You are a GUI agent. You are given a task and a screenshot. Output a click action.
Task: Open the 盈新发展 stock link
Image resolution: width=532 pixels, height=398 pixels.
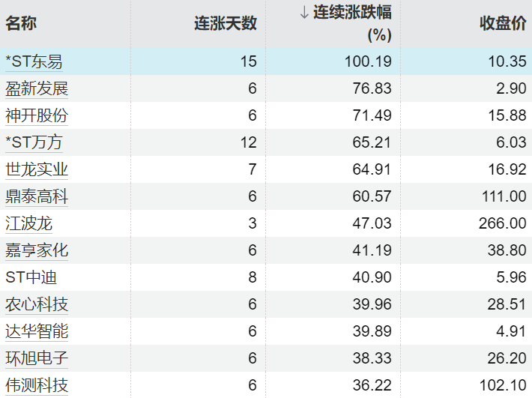(37, 88)
